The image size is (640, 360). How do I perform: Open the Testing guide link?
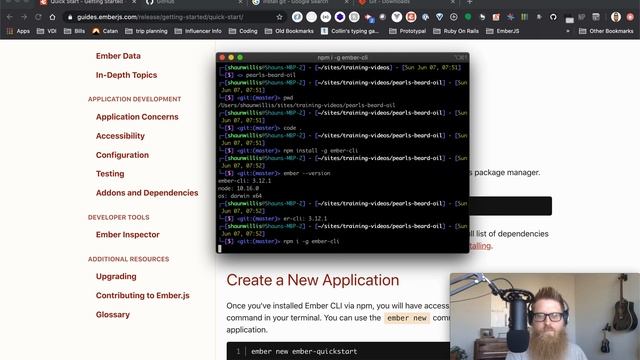click(x=110, y=174)
